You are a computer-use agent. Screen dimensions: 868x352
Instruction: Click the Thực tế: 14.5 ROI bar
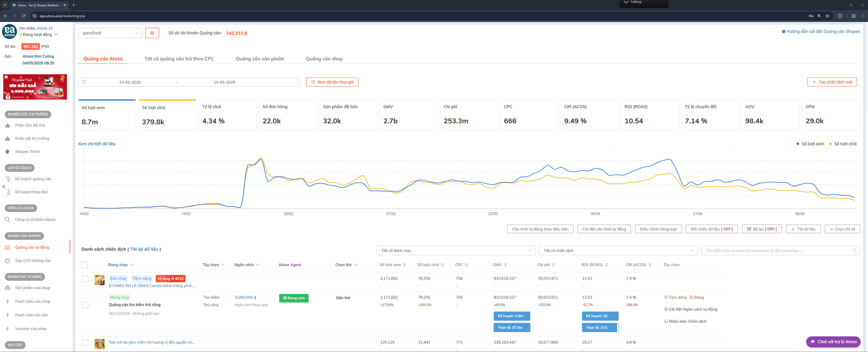point(600,327)
